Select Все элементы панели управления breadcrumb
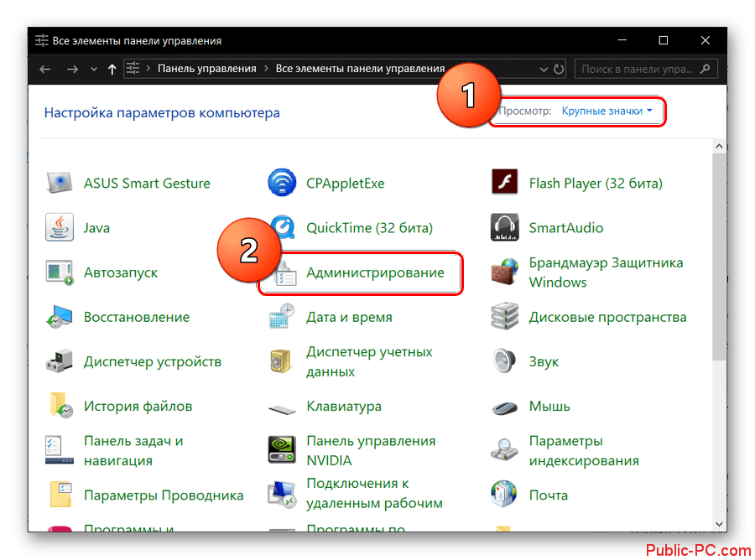 (x=360, y=69)
